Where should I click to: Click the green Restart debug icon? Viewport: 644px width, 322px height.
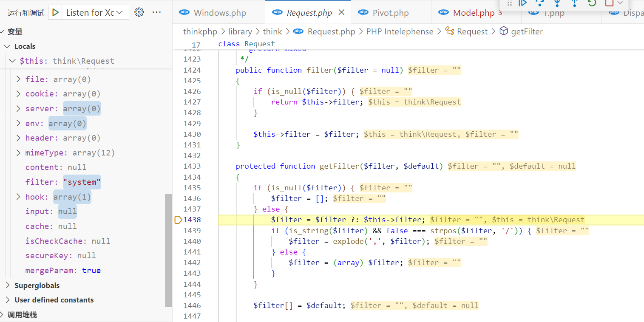[x=592, y=3]
